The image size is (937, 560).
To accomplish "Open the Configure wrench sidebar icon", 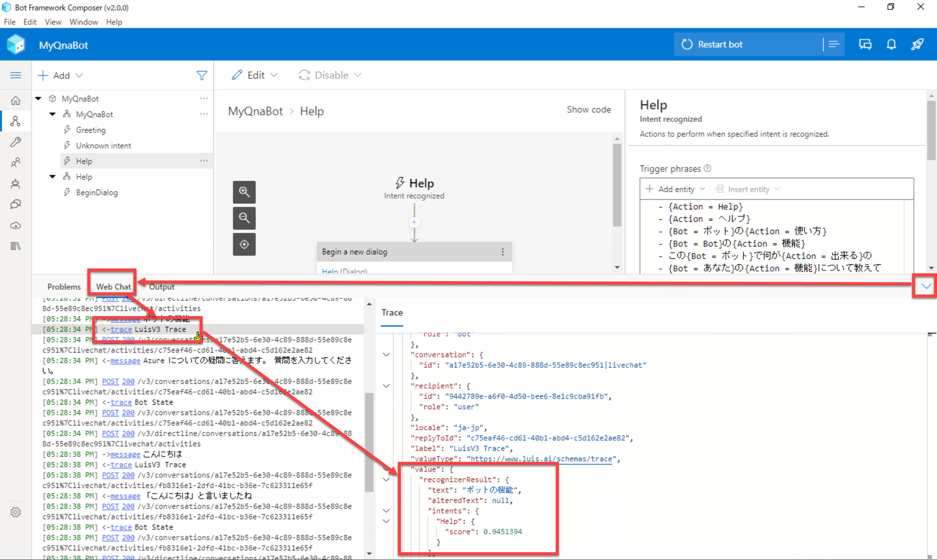I will (x=16, y=142).
